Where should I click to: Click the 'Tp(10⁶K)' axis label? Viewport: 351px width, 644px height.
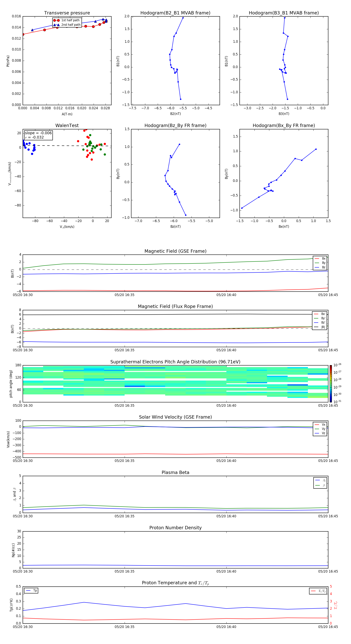point(11,605)
